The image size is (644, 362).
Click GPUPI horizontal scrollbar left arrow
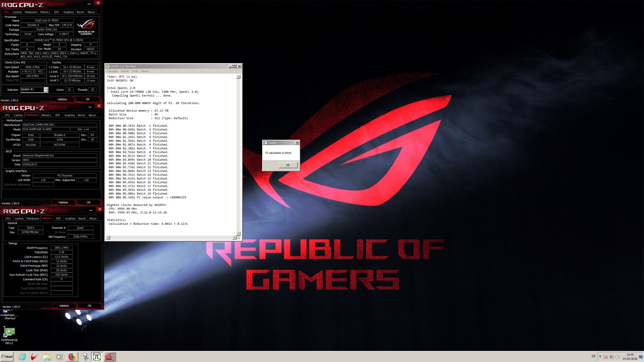point(108,237)
